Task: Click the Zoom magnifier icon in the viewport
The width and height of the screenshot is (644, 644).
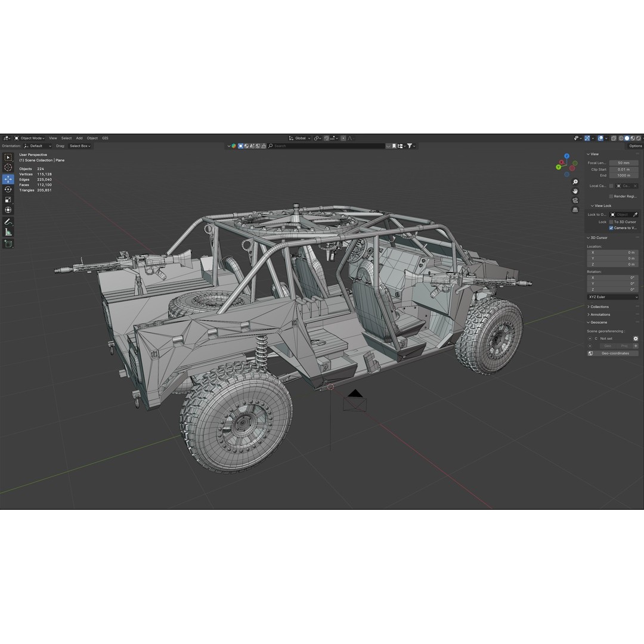Action: (574, 182)
